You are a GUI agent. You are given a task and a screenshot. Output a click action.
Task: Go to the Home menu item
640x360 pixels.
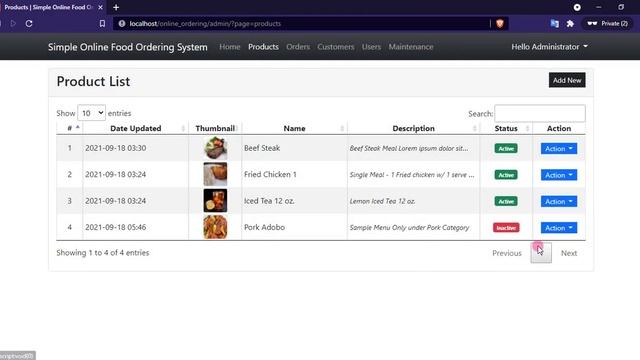coord(229,47)
